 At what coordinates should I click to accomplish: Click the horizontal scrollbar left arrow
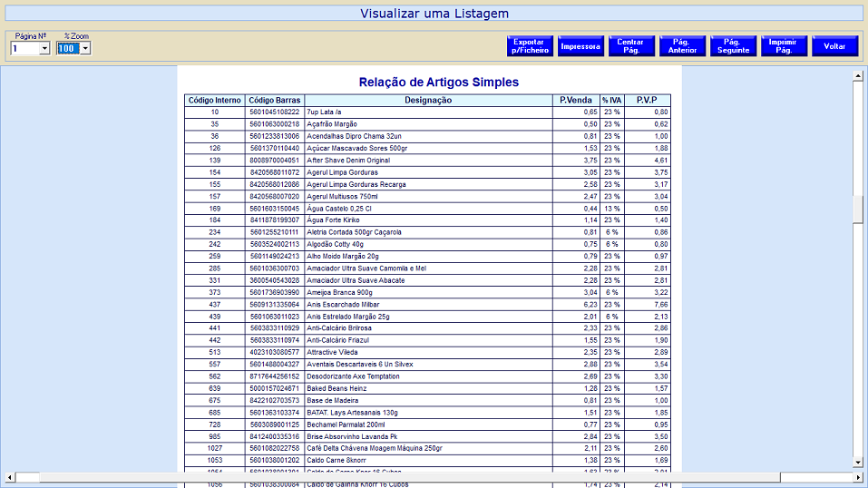(x=8, y=477)
